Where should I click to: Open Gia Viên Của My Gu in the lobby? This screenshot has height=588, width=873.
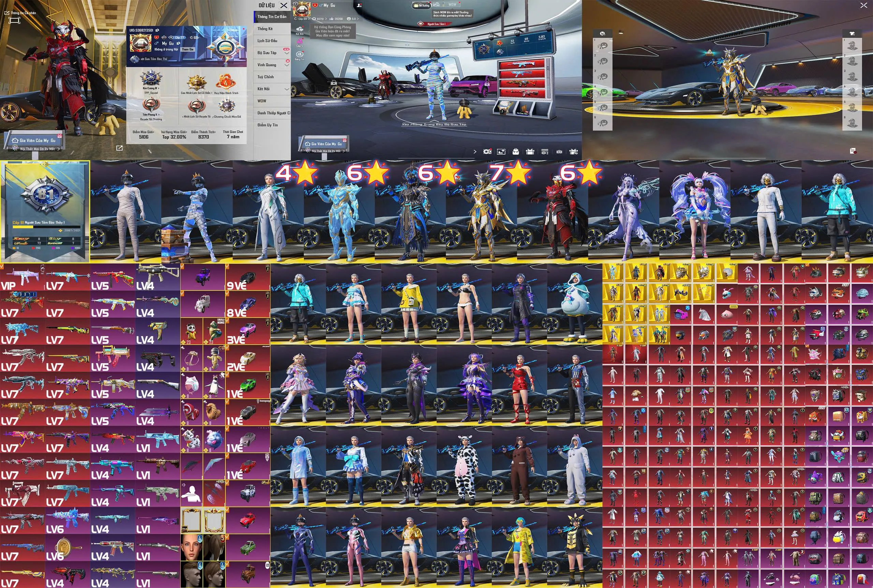click(x=324, y=144)
